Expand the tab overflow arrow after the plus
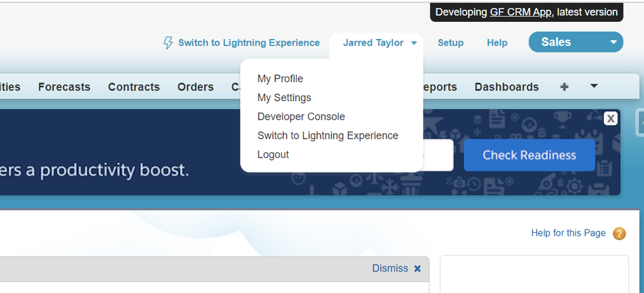This screenshot has height=293, width=644. (594, 86)
